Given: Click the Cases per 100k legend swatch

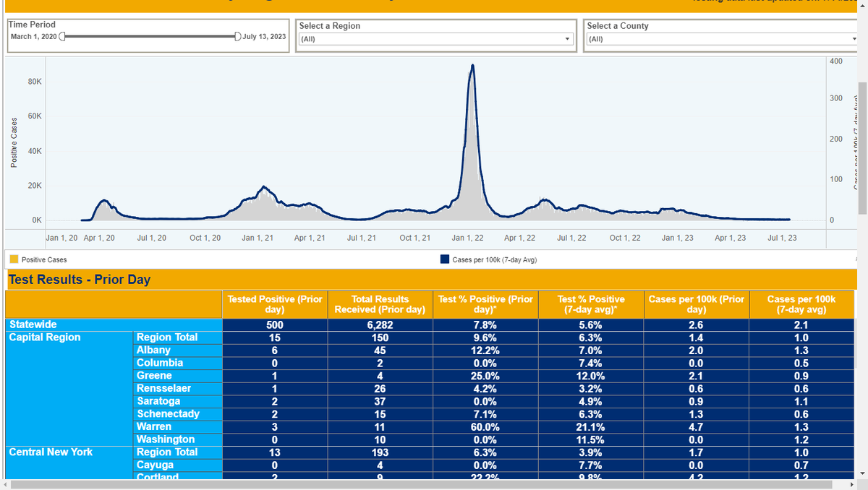Looking at the screenshot, I should (x=445, y=259).
